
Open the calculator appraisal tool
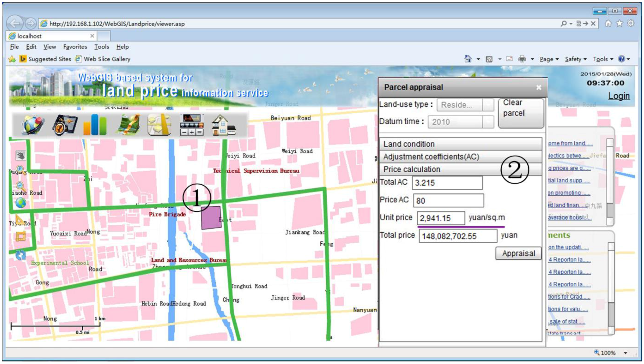click(x=192, y=125)
